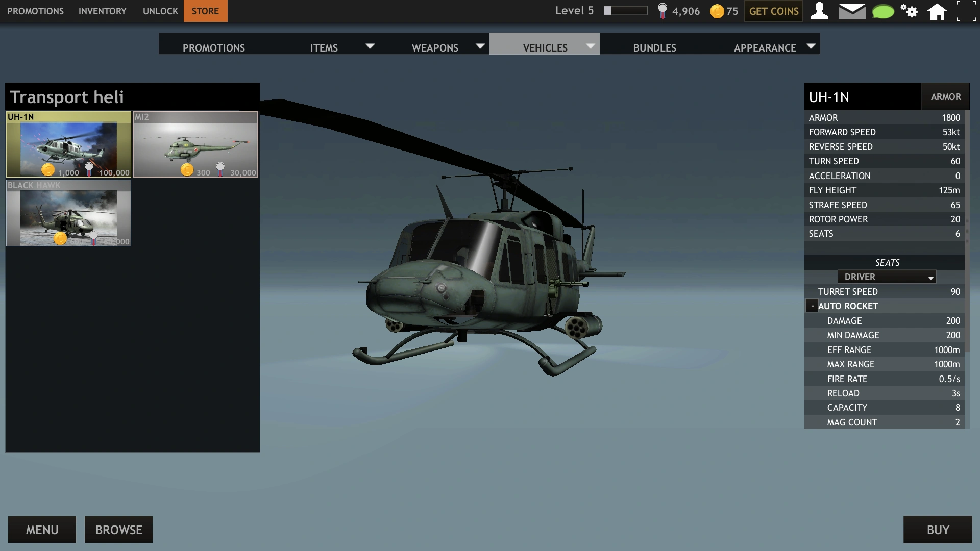Click the medal currency icon
This screenshot has width=980, height=551.
pyautogui.click(x=663, y=11)
